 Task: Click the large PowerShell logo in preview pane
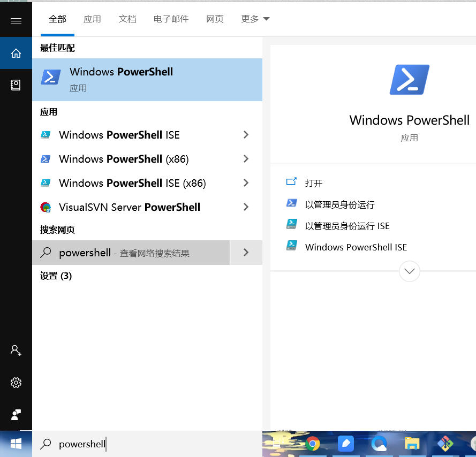click(x=409, y=80)
